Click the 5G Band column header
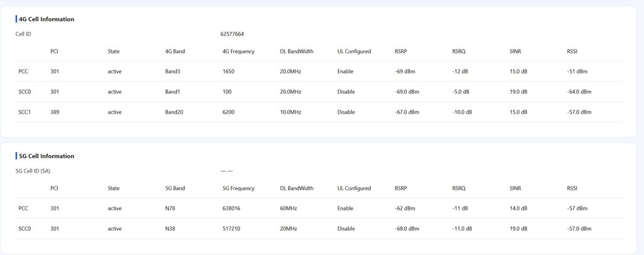The width and height of the screenshot is (644, 255). pos(175,188)
